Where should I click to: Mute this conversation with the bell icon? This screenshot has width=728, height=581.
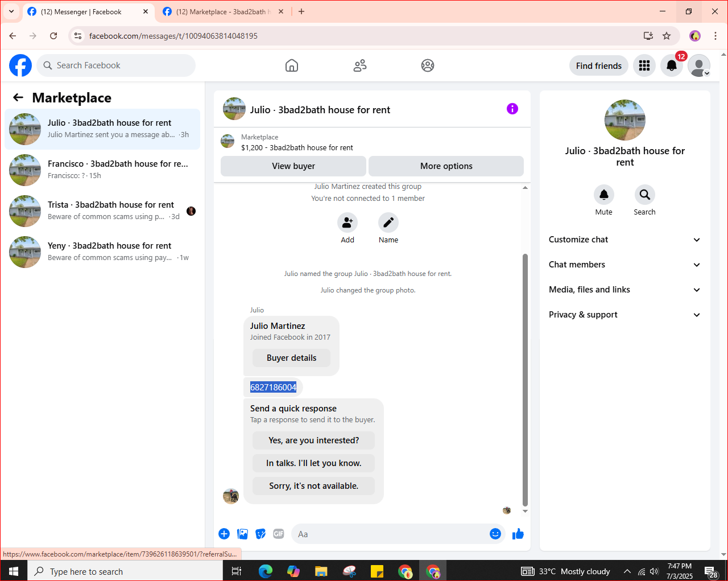click(604, 195)
